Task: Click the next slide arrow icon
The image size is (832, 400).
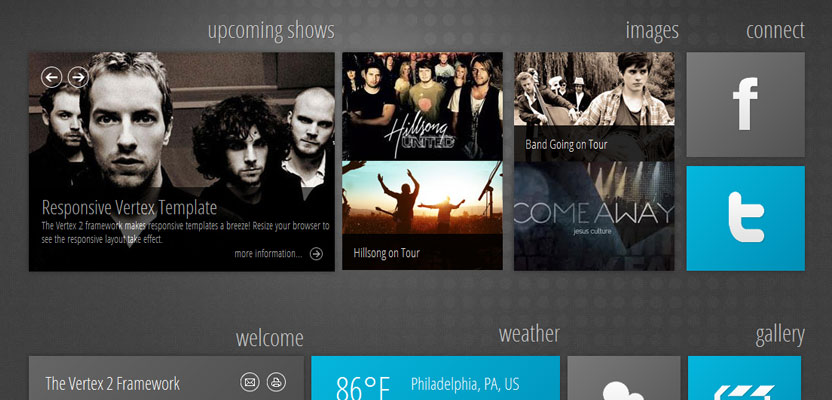Action: [78, 77]
